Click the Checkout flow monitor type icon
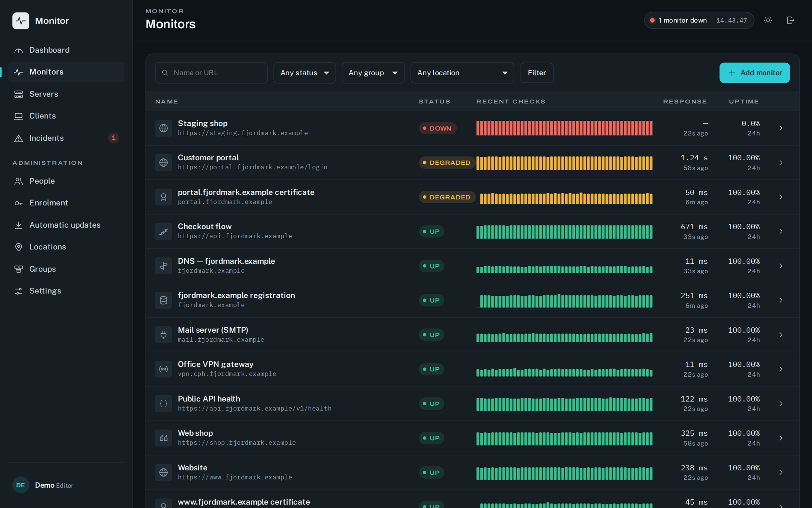This screenshot has width=812, height=508. (x=164, y=231)
